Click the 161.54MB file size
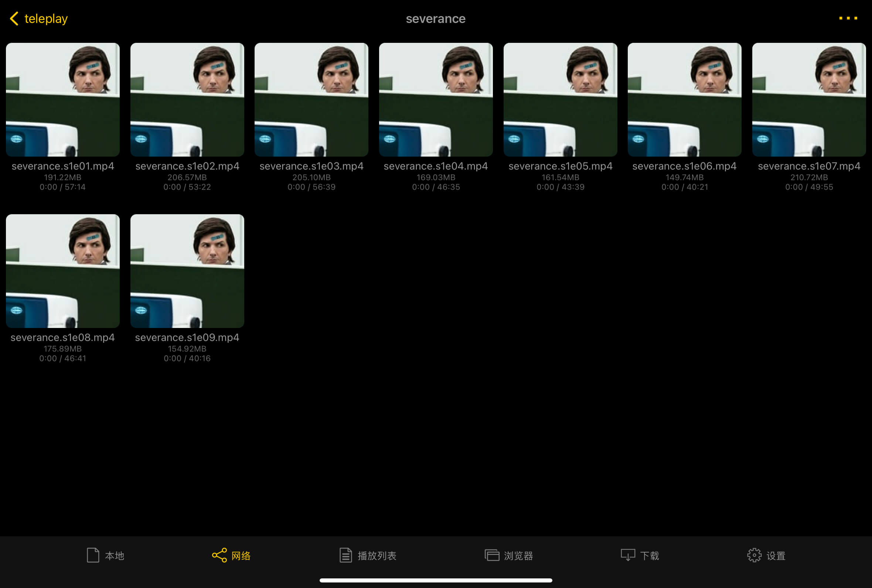Image resolution: width=872 pixels, height=588 pixels. pyautogui.click(x=560, y=177)
